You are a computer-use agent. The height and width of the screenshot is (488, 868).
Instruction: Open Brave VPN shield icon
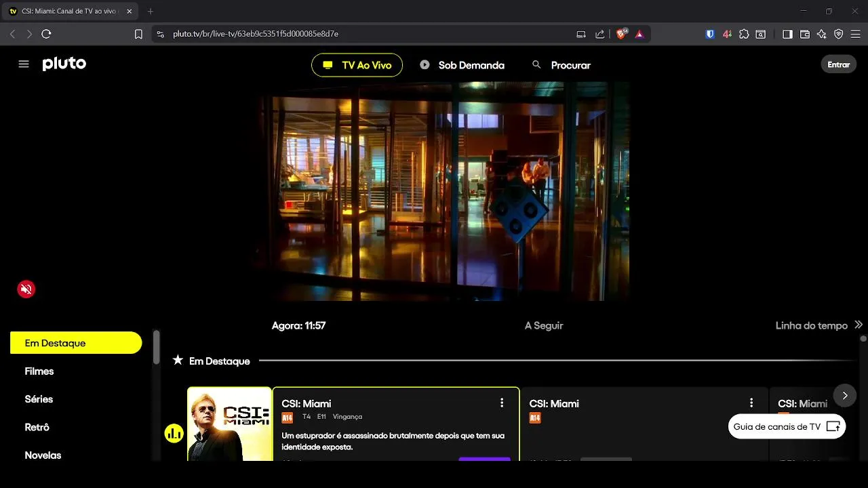coord(839,34)
